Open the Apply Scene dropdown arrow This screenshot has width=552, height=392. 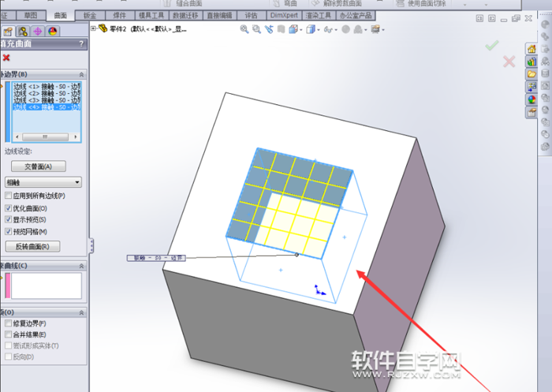tap(366, 30)
